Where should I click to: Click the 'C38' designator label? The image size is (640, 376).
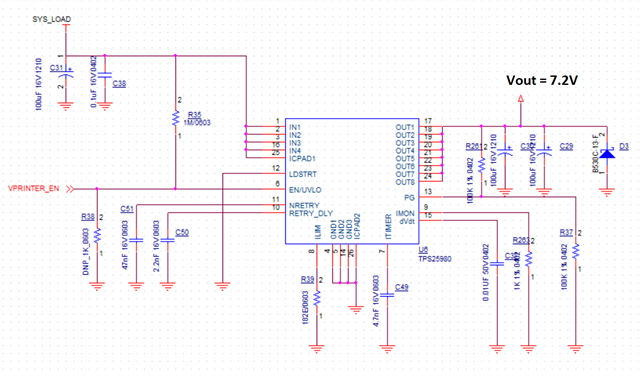pyautogui.click(x=119, y=83)
